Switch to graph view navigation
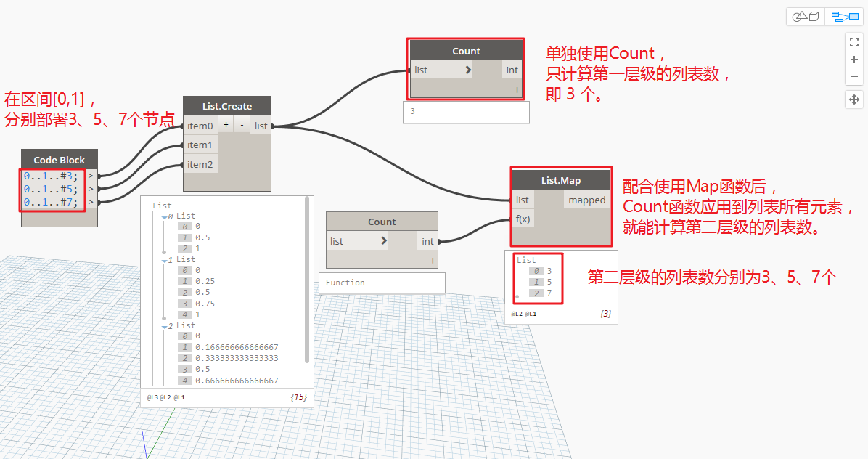Image resolution: width=868 pixels, height=459 pixels. tap(844, 17)
